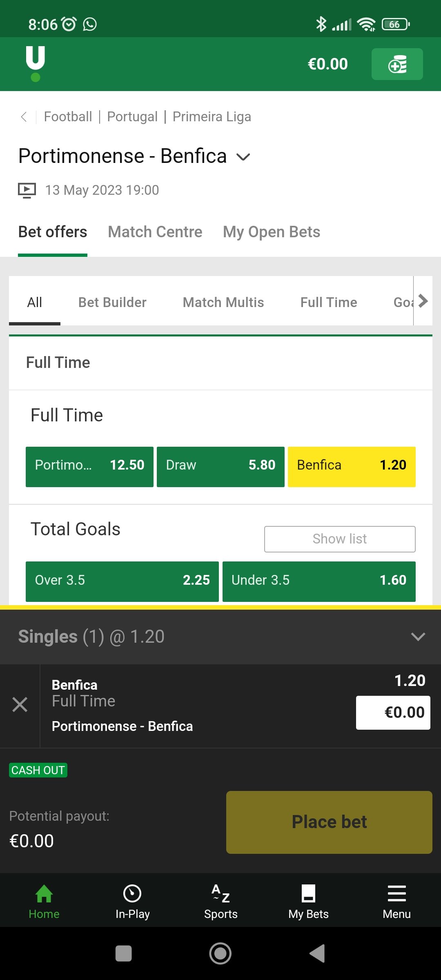
Task: Open the hamburger Menu icon
Action: (x=396, y=893)
